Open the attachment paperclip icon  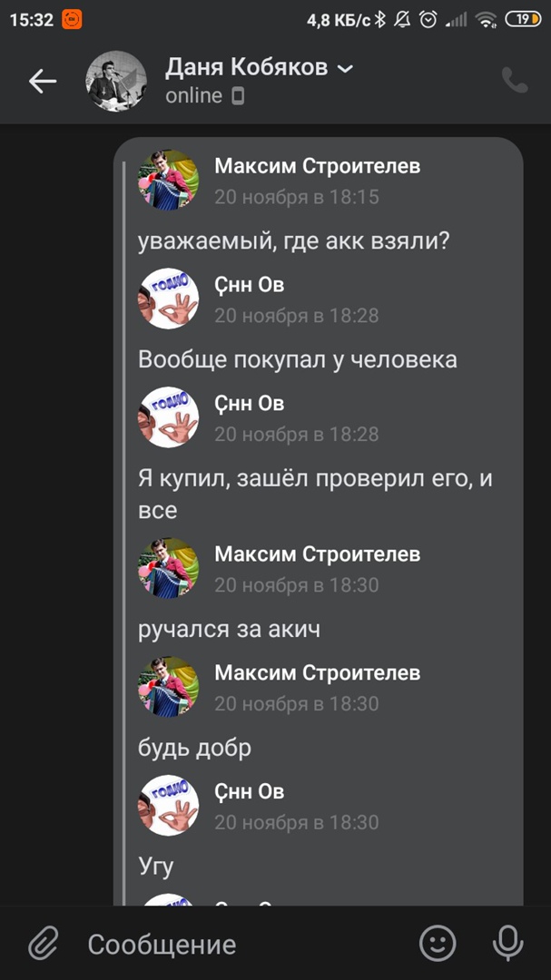pos(44,944)
